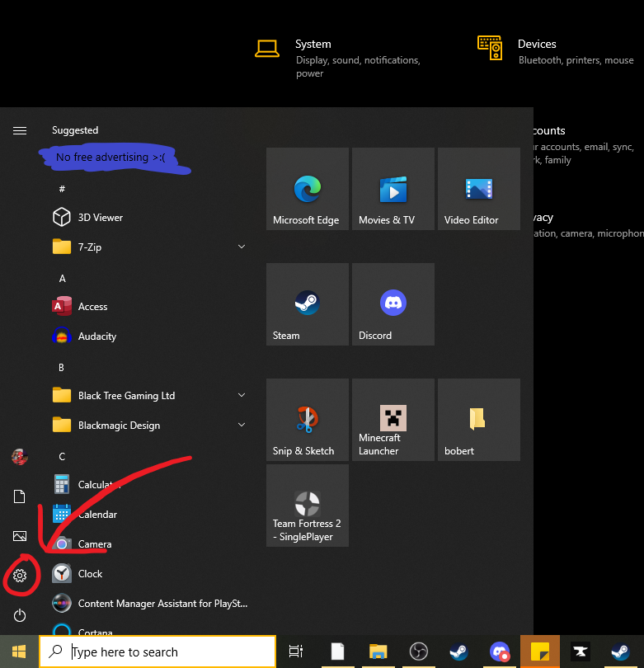Viewport: 644px width, 668px height.
Task: Click the Settings gear in Start sidebar
Action: (20, 576)
